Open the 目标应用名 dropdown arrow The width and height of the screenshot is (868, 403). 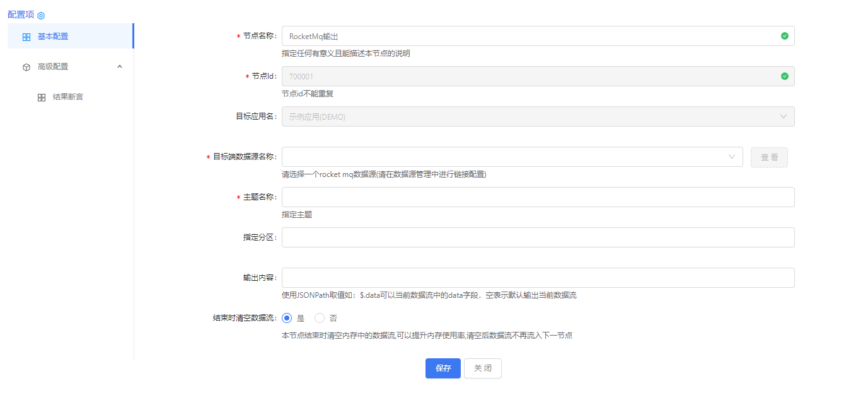784,116
